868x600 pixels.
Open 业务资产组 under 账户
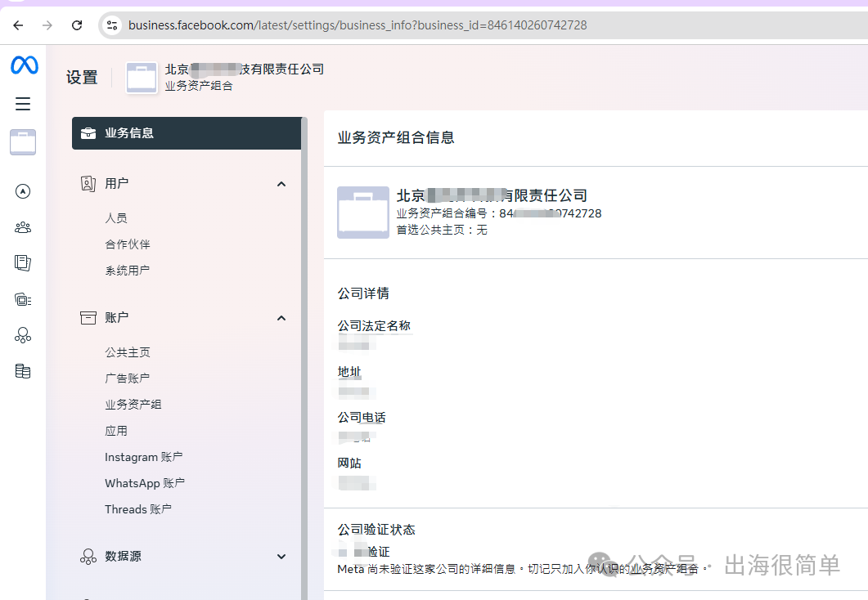click(x=133, y=405)
